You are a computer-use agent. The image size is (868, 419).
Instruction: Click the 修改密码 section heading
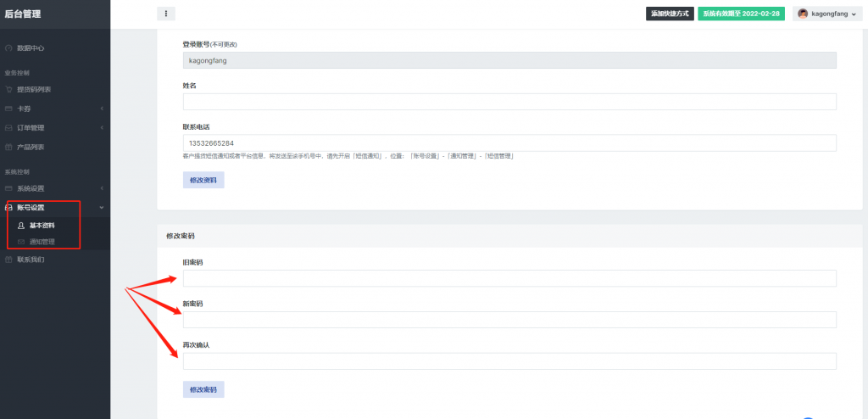180,236
